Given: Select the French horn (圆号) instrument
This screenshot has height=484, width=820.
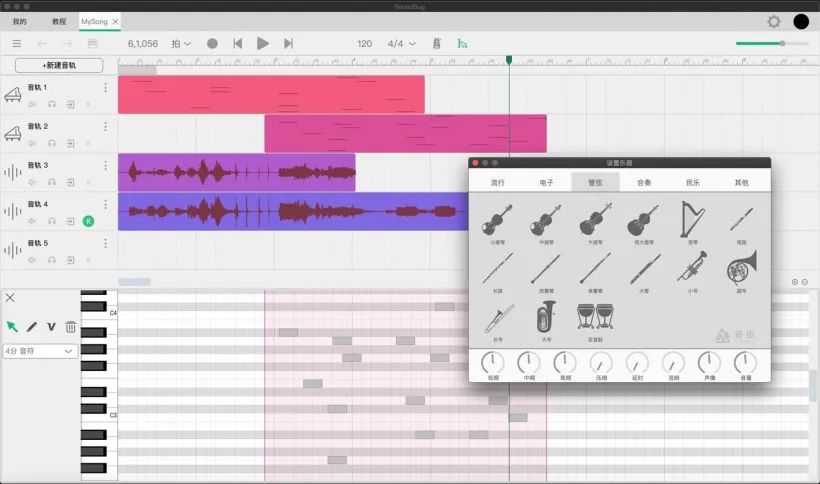Looking at the screenshot, I should coord(741,266).
